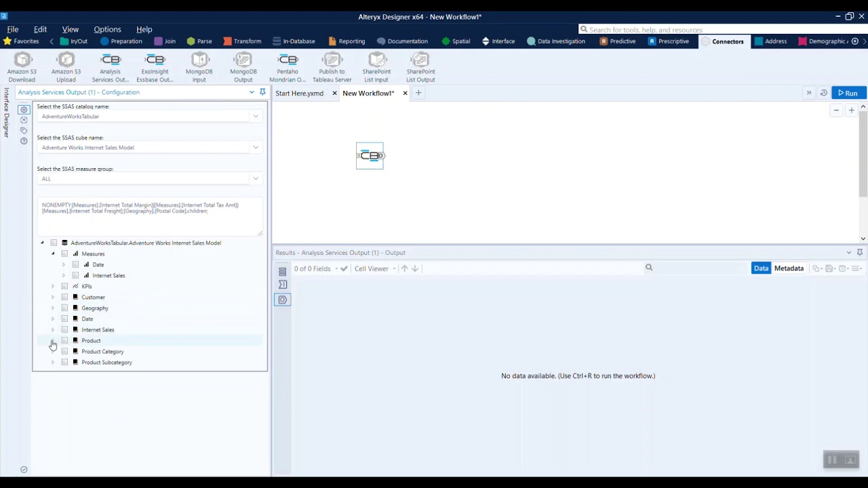Click the MDX query text box
Screen dimensions: 868x488
[150, 217]
